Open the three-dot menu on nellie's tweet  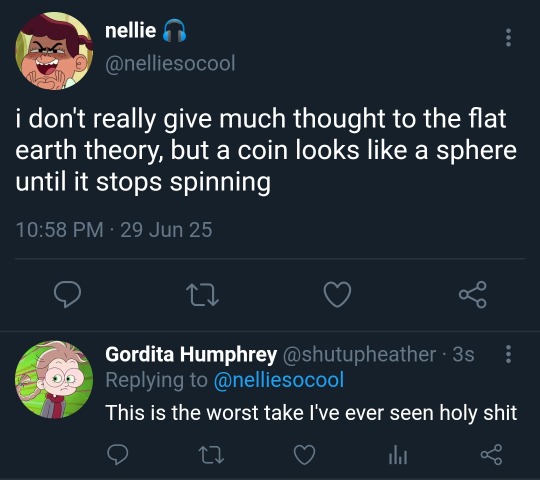click(508, 38)
